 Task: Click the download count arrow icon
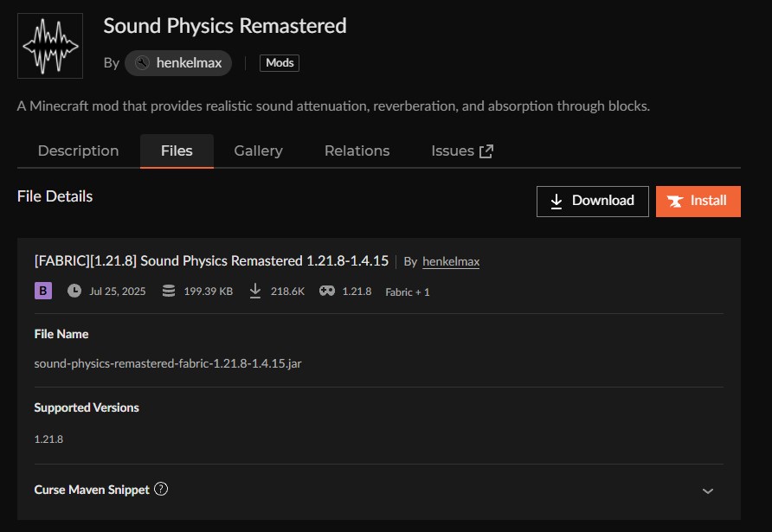click(255, 292)
